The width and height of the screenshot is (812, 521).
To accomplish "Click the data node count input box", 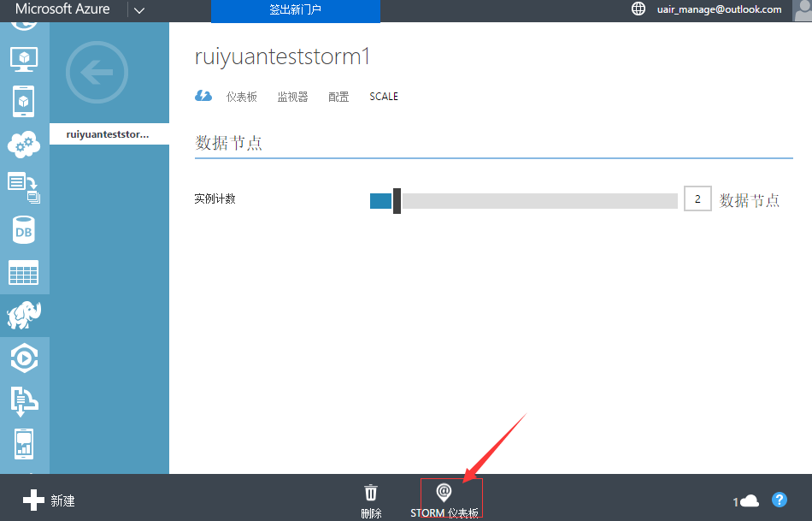I will coord(697,200).
